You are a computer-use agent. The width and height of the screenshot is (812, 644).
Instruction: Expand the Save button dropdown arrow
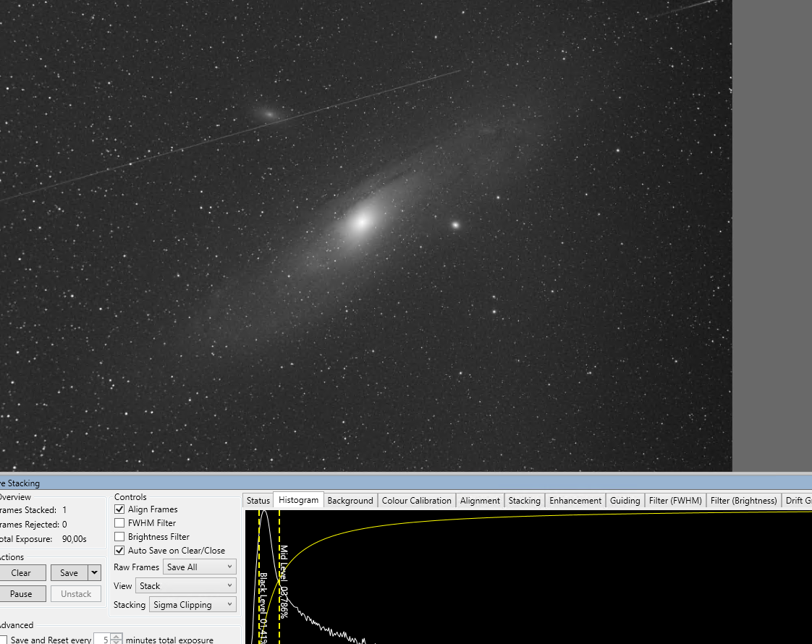point(94,572)
